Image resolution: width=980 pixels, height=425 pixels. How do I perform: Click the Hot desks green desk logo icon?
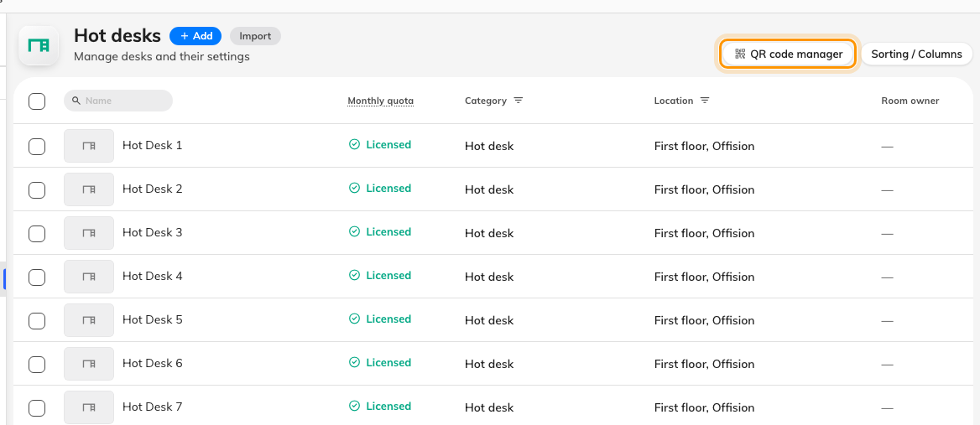(x=39, y=45)
